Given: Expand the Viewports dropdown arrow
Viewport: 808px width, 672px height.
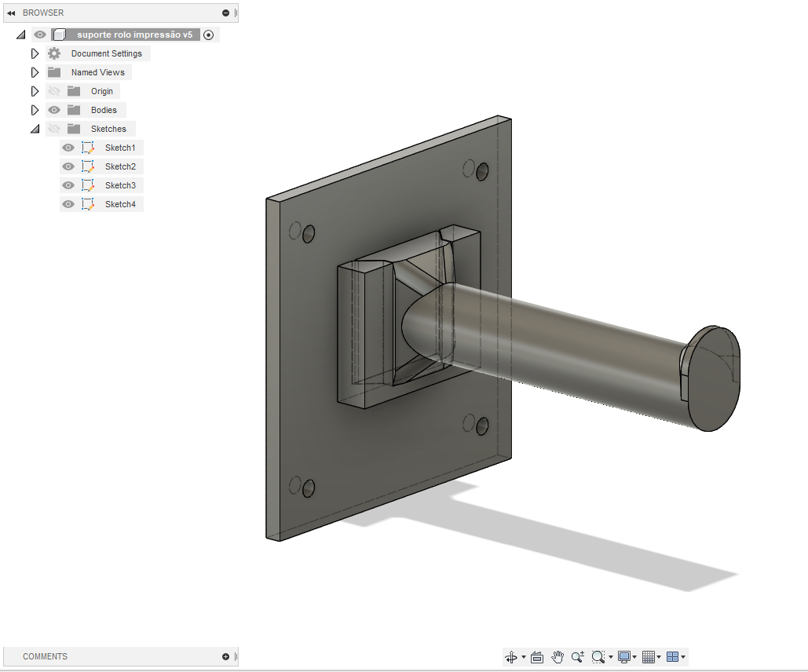Looking at the screenshot, I should [683, 657].
